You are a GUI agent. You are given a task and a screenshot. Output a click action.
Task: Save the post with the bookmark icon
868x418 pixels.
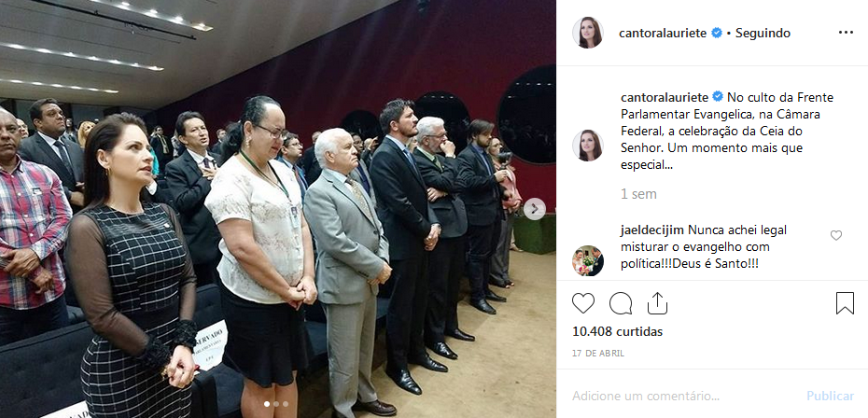point(845,303)
